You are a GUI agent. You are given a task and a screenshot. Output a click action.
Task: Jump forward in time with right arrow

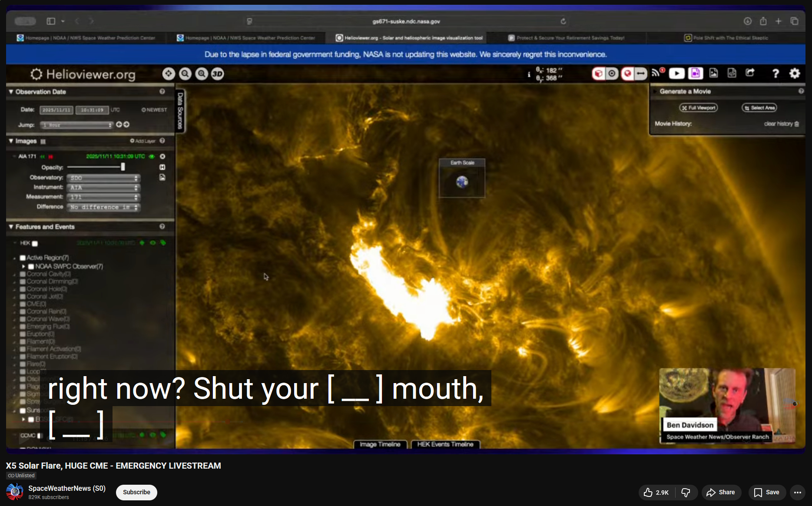126,125
